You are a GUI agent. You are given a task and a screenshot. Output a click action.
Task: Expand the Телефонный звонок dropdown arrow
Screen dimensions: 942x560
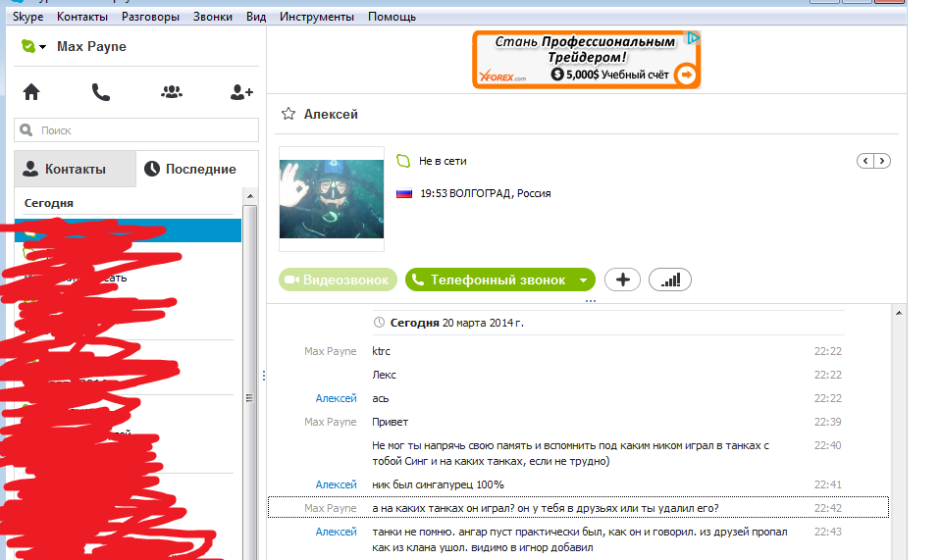coord(585,280)
